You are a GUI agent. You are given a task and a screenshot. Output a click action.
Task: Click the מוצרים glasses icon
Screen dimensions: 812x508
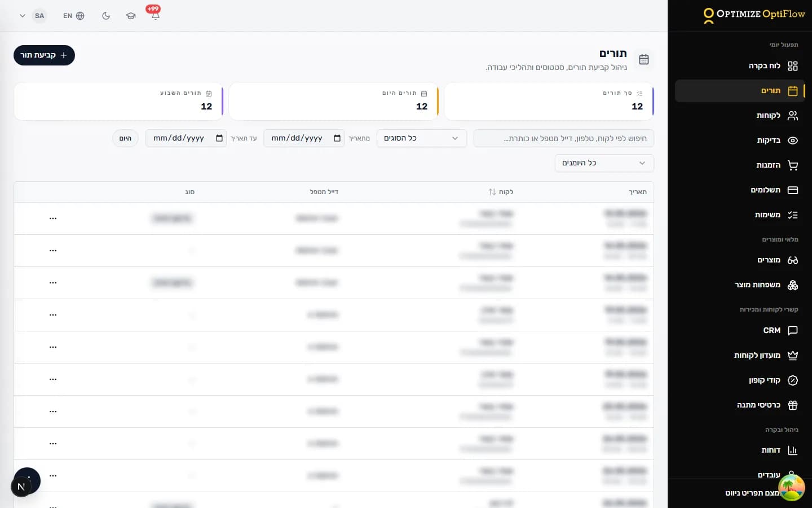click(x=793, y=260)
